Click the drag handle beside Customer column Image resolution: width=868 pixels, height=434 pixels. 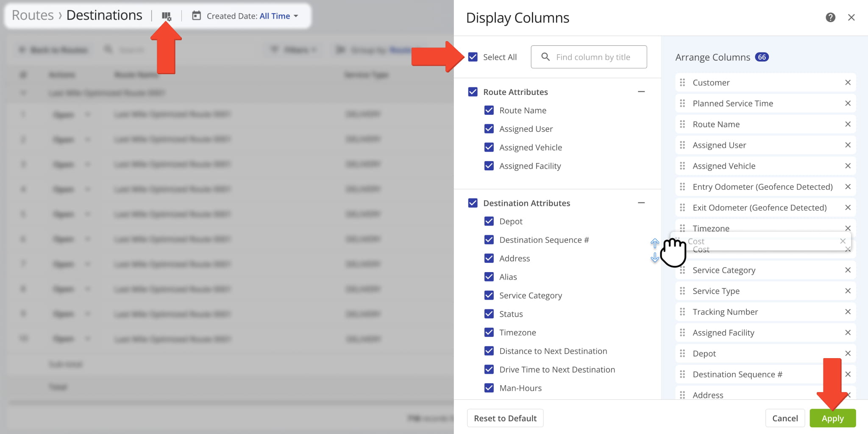coord(682,82)
